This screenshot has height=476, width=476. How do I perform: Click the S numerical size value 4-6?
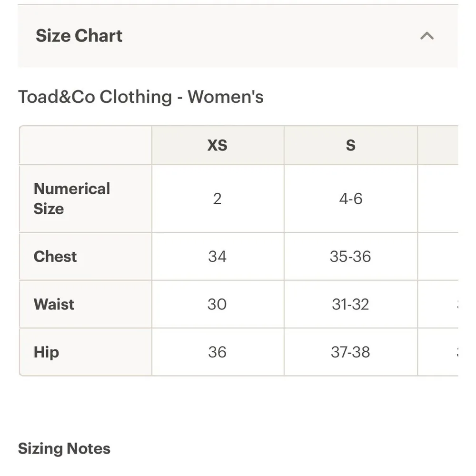point(350,198)
